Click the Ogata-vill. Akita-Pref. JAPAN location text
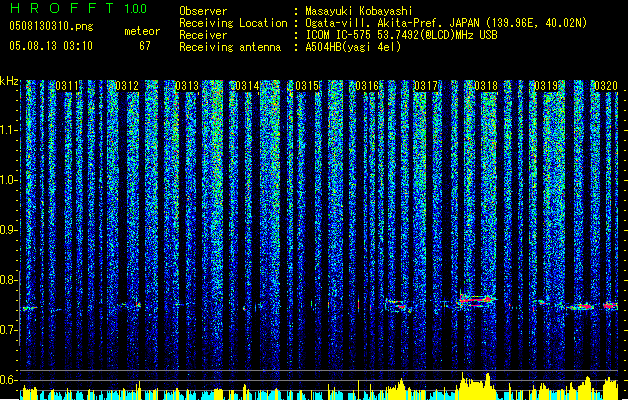The width and height of the screenshot is (629, 400). [446, 23]
